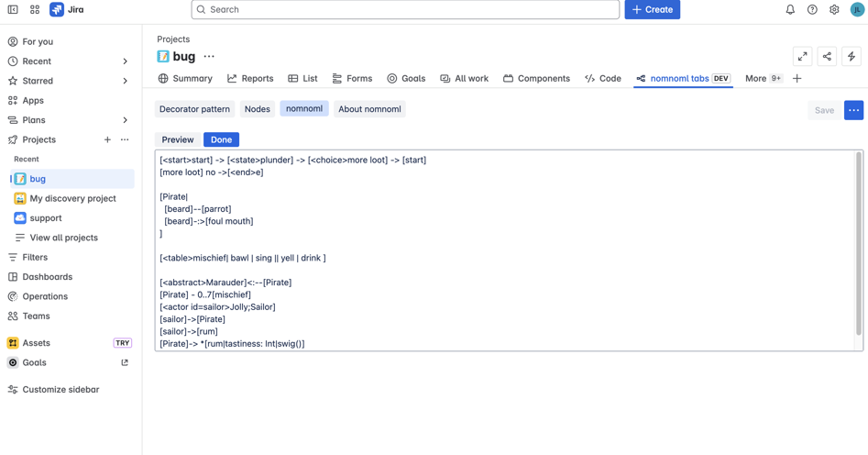The image size is (868, 455).
Task: Open Teams in the sidebar
Action: (x=71, y=316)
